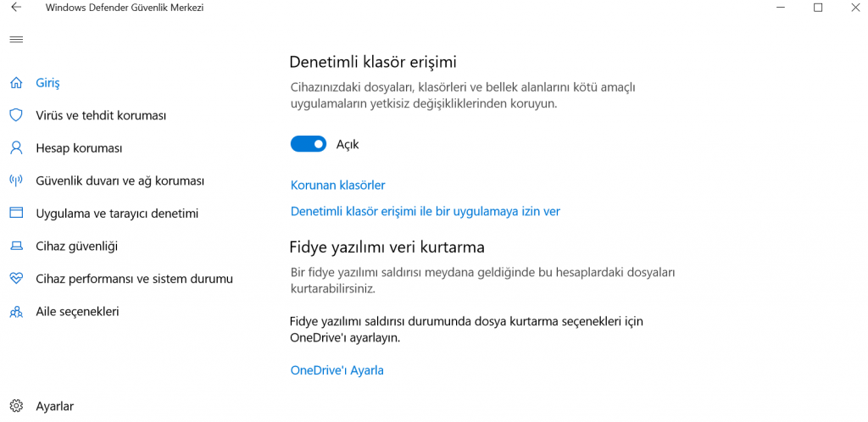Open the Korunan klasörler link
Image resolution: width=868 pixels, height=422 pixels.
(337, 185)
